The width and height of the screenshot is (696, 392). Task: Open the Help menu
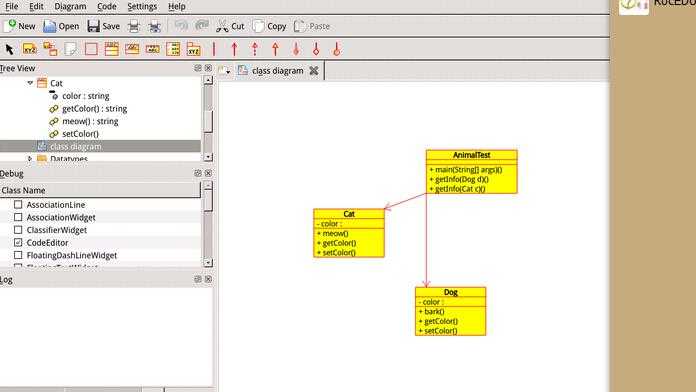click(x=177, y=6)
